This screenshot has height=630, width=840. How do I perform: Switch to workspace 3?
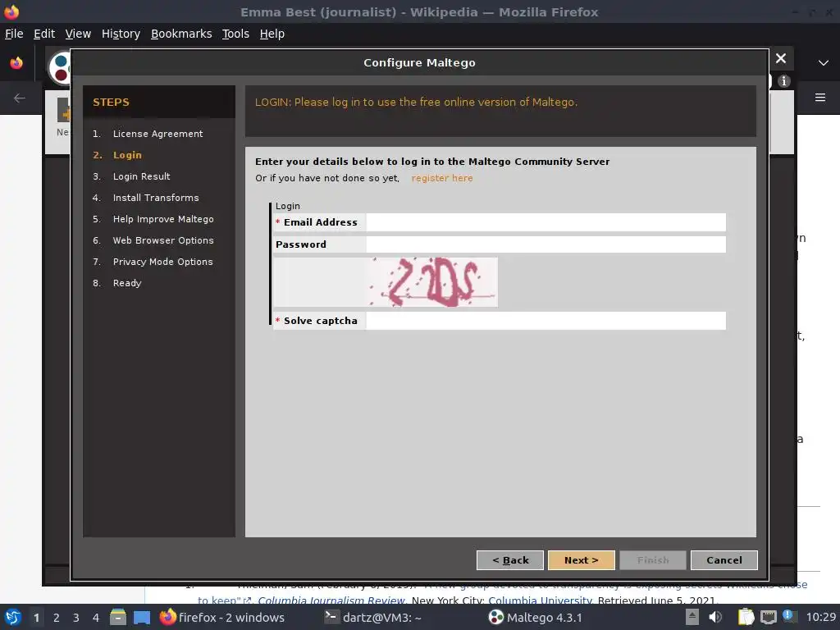coord(76,618)
